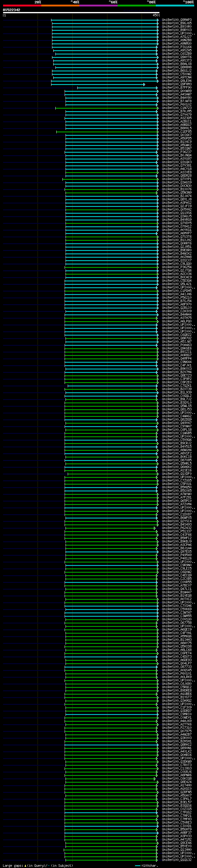The height and width of the screenshot is (868, 197).
Task: Click the alignment bar for hit B7FF90
Action: 118,88
